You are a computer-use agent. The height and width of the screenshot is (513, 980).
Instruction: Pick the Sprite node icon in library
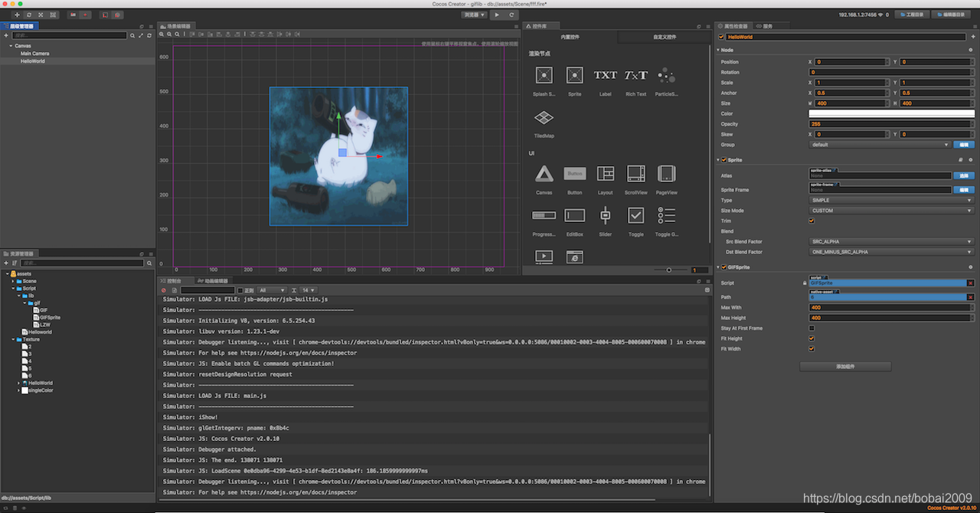coord(574,75)
